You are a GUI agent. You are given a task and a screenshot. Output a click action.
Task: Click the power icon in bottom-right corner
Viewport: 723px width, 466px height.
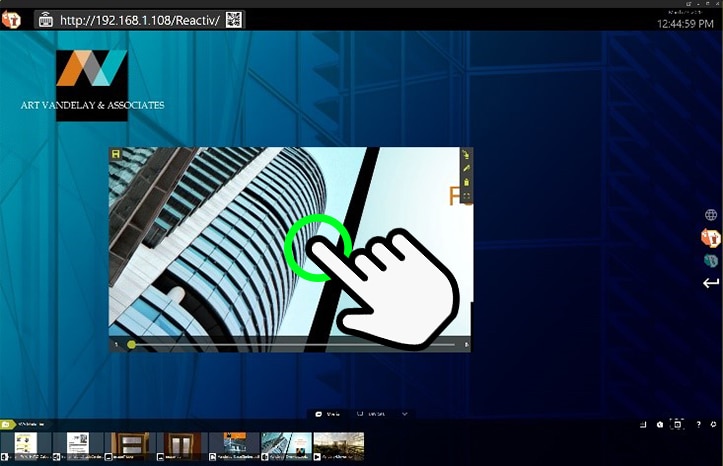click(x=713, y=425)
